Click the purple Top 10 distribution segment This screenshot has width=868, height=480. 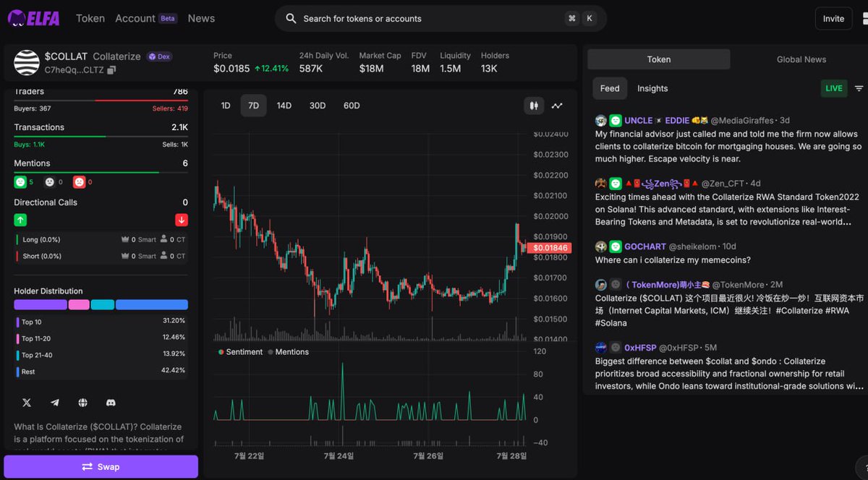pos(41,305)
